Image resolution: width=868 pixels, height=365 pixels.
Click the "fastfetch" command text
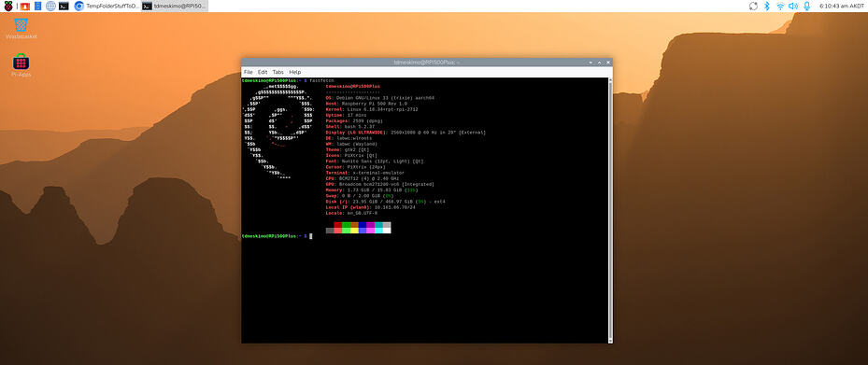pyautogui.click(x=321, y=80)
